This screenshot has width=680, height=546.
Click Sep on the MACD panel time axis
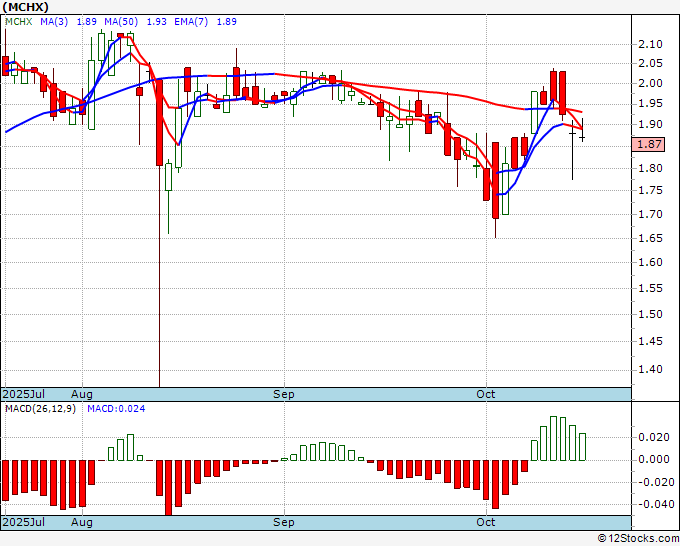click(284, 522)
